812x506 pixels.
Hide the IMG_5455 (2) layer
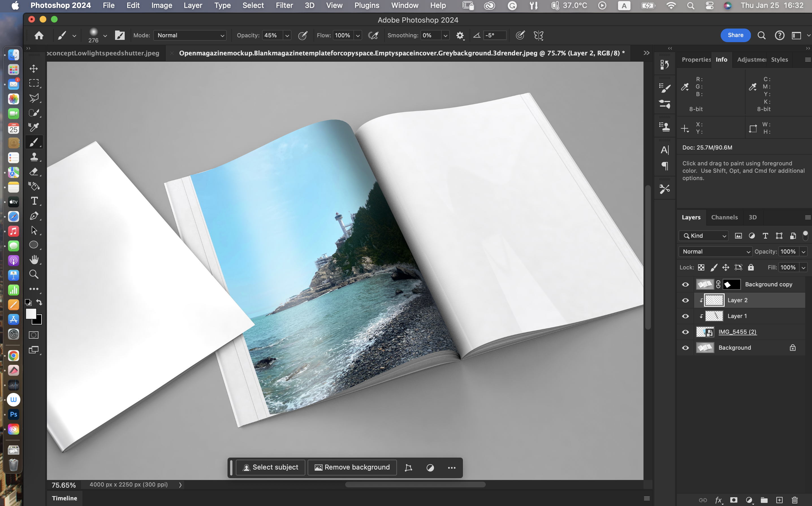point(685,332)
